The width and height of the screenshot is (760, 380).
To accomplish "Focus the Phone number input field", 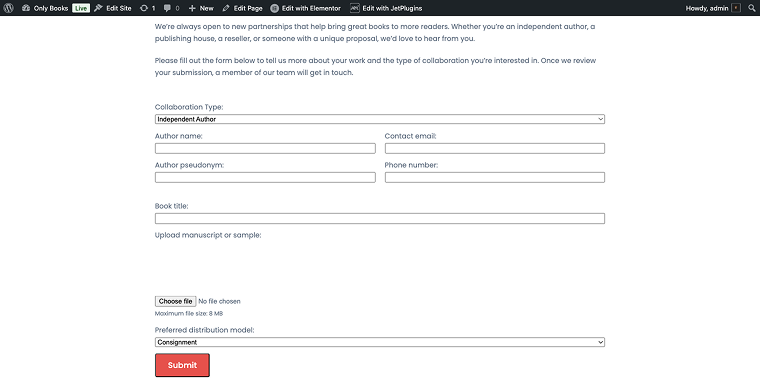I will [494, 177].
